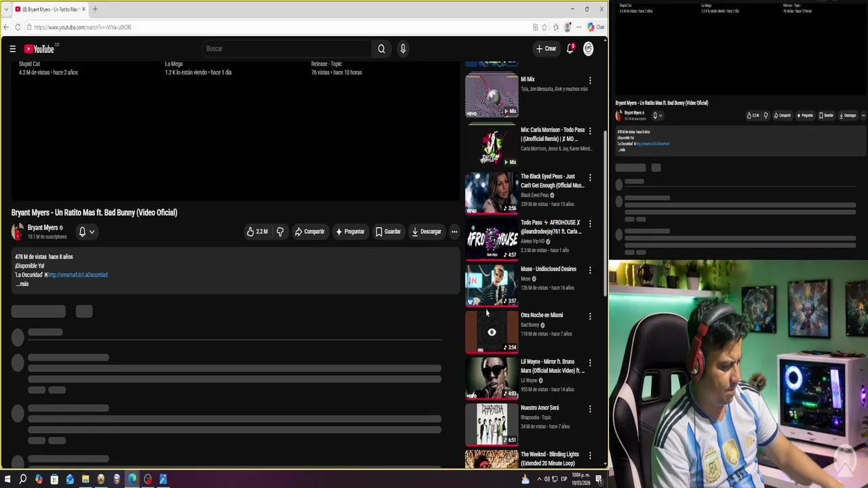This screenshot has width=868, height=488.
Task: Click the YouTube URL address bar
Action: (278, 27)
